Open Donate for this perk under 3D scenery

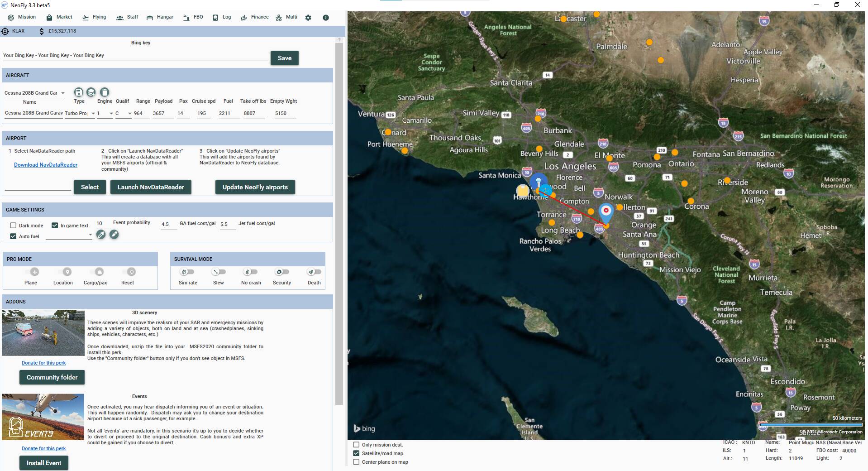pos(43,363)
